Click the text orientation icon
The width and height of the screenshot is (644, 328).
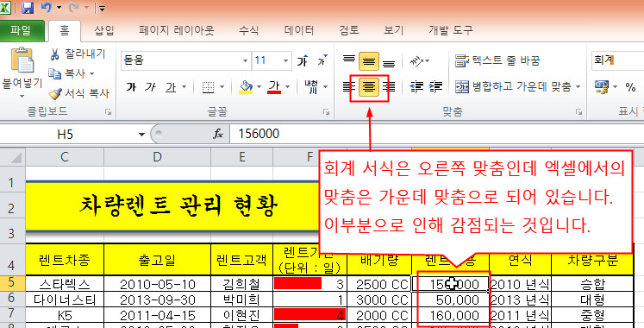coord(417,61)
